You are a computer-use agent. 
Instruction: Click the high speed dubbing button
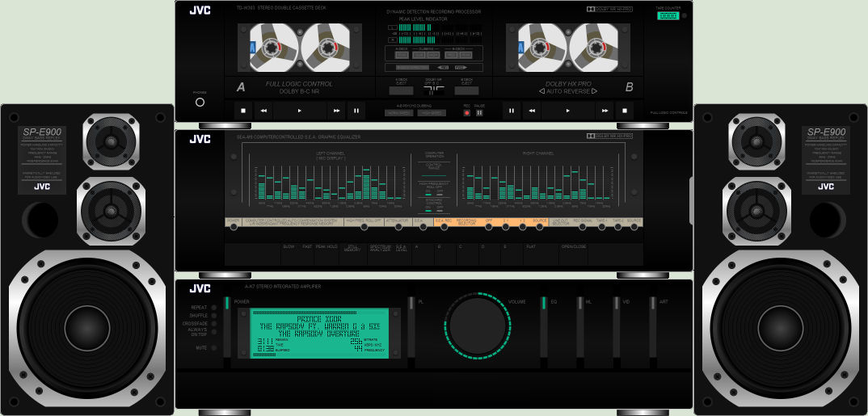(x=432, y=113)
